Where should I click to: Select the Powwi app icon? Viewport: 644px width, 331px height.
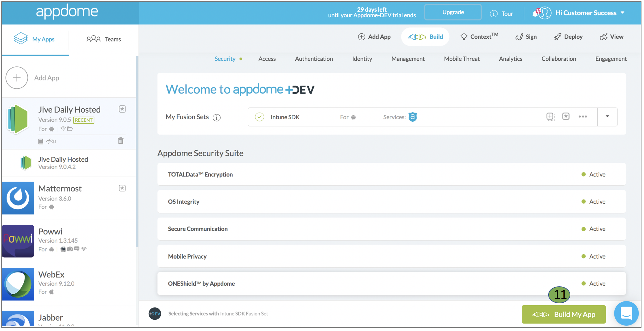(18, 241)
